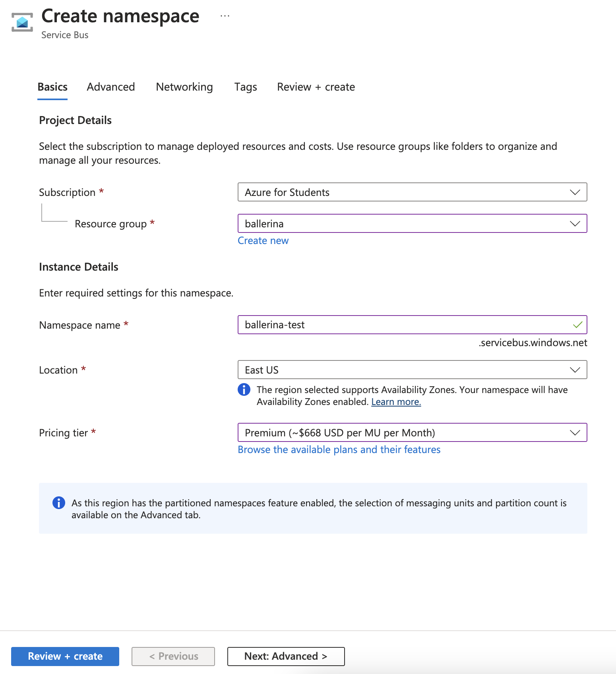Screen dimensions: 616x674
Task: Click the Namespace name input field
Action: coord(413,325)
